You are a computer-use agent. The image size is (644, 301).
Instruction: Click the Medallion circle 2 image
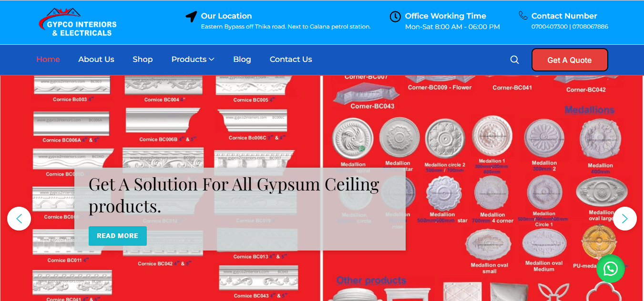pos(445,139)
